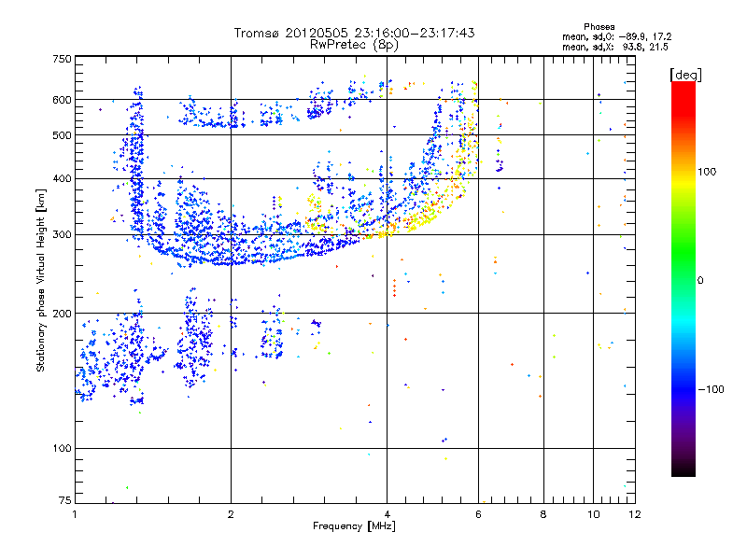Click the y-axis label '600'
747x560 pixels.
coord(62,100)
